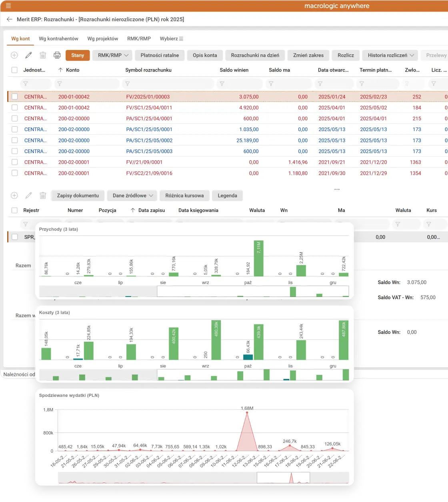Tick the checkbox for row FV/2025/01/00003
Viewport: 448px width, 502px height.
pyautogui.click(x=15, y=97)
